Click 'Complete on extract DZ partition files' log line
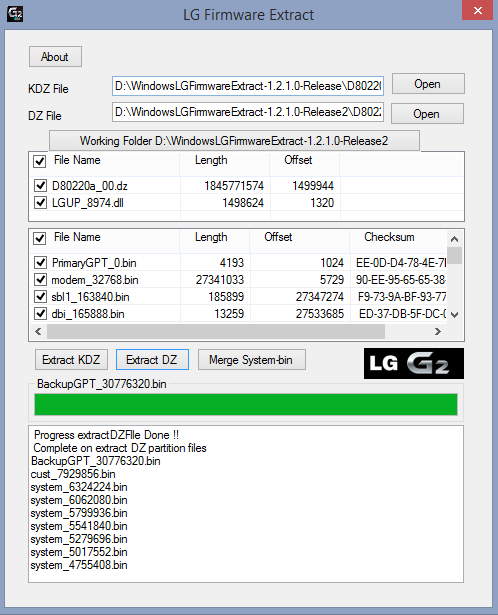This screenshot has height=615, width=498. point(120,448)
